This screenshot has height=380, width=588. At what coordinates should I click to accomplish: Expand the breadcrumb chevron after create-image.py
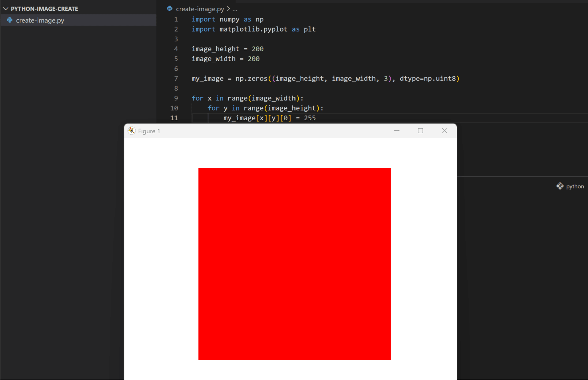point(228,9)
